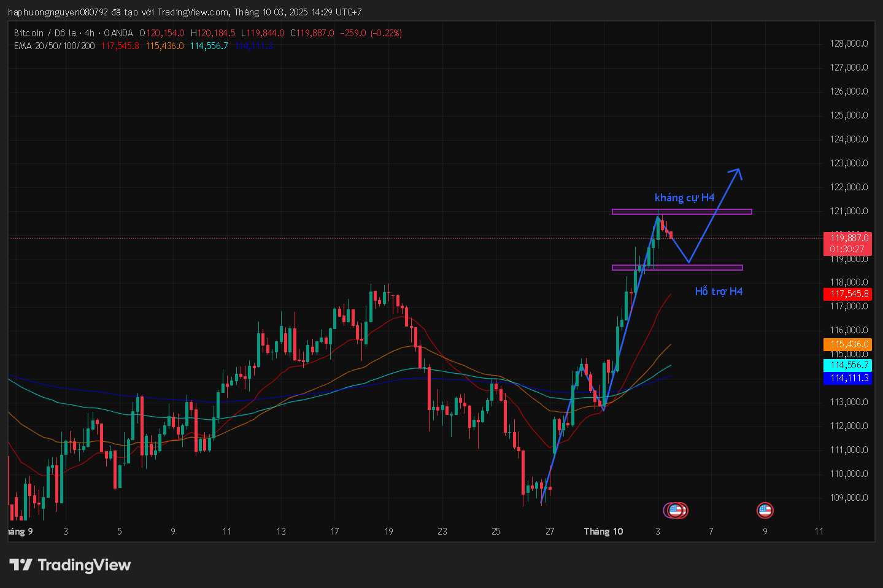883x588 pixels.
Task: Select the EMA 20/50/100/200 indicator legend
Action: point(55,46)
